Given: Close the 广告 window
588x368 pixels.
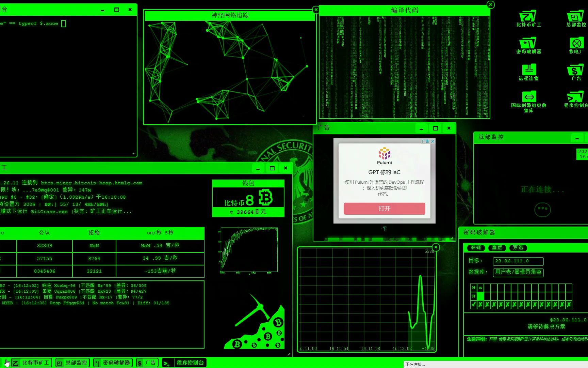Looking at the screenshot, I should pyautogui.click(x=449, y=128).
